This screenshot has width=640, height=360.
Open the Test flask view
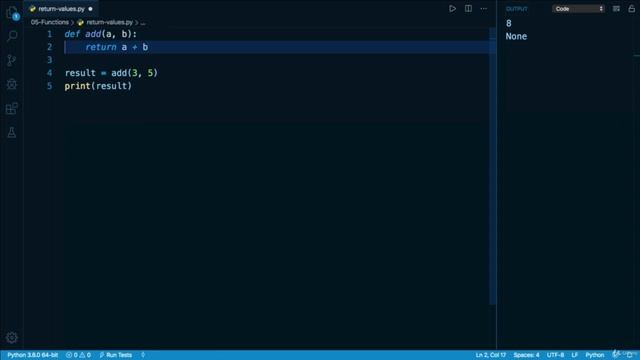tap(12, 132)
